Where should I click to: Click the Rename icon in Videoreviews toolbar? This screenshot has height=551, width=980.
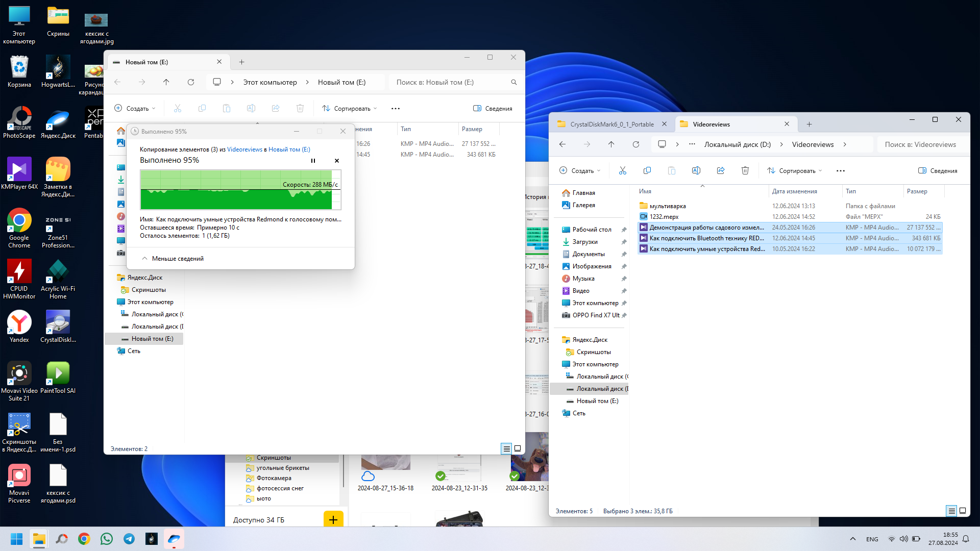click(x=696, y=171)
